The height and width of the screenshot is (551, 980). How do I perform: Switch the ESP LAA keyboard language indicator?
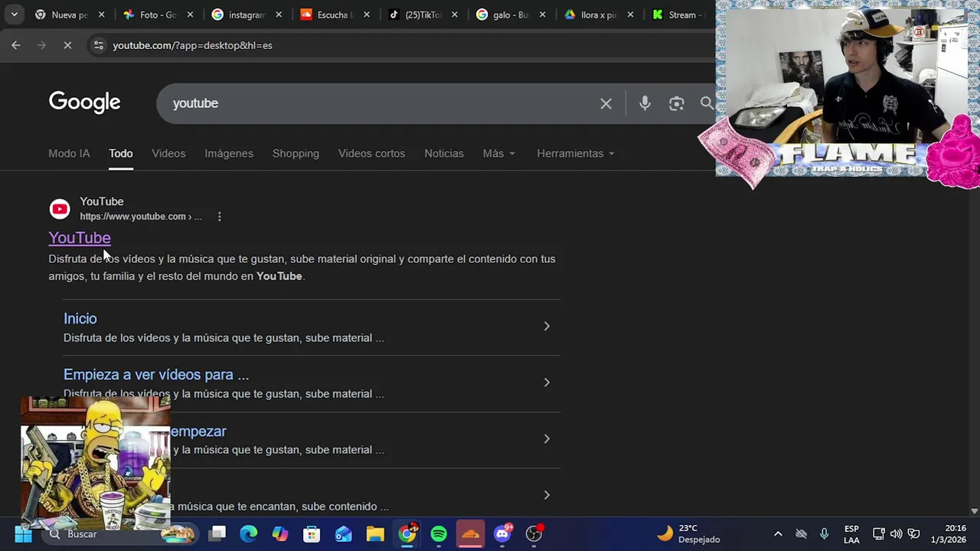coord(851,533)
